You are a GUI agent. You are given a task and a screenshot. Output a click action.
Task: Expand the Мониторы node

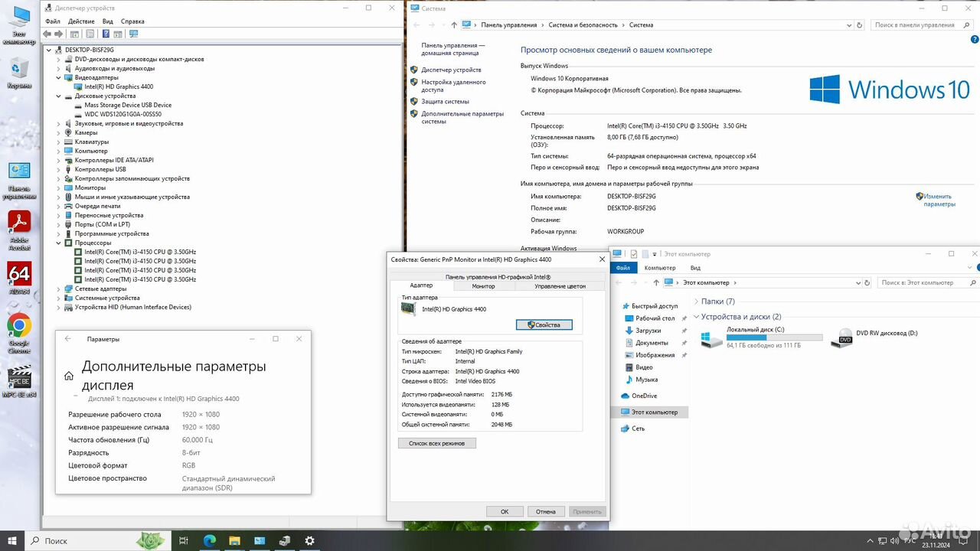pos(59,187)
